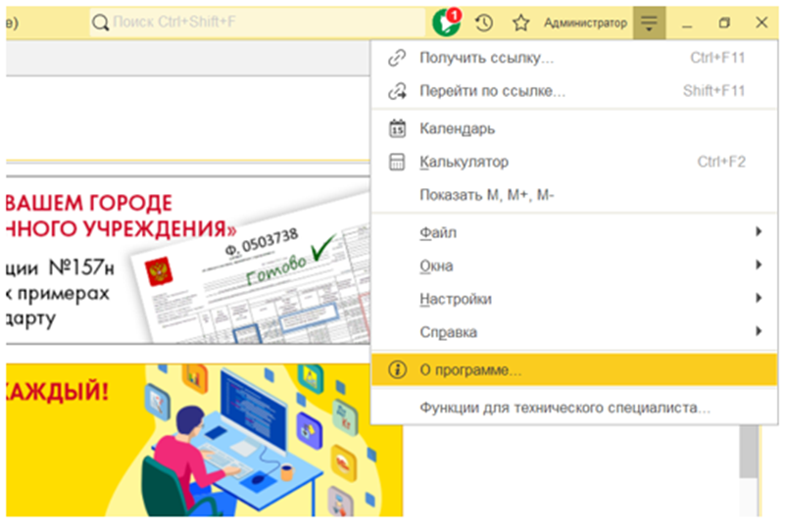The height and width of the screenshot is (532, 785).
Task: Click the info icon beside О программе
Action: pos(397,370)
